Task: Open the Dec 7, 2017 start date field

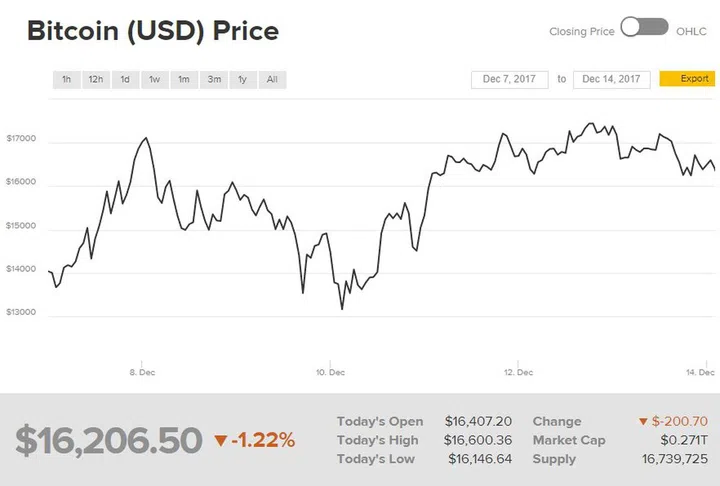Action: click(x=510, y=79)
